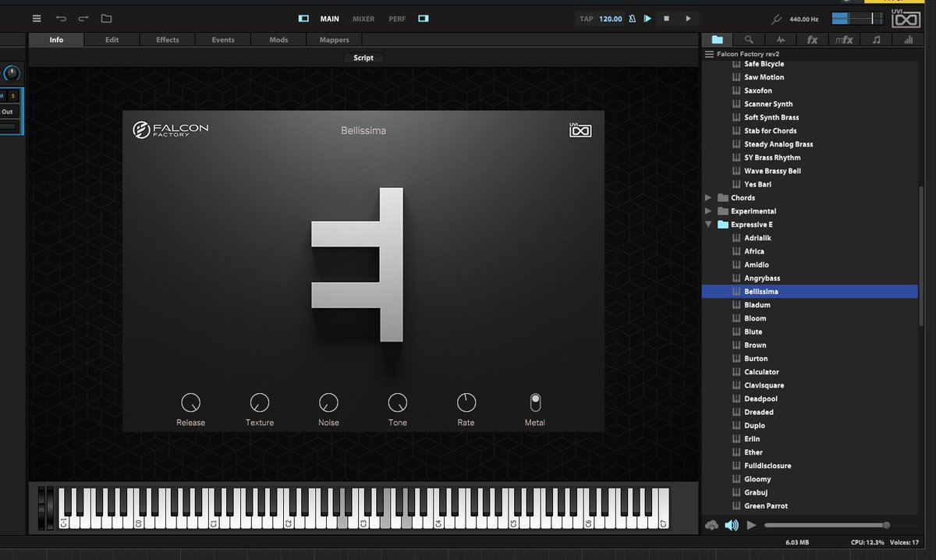936x560 pixels.
Task: Open the Edit tab
Action: tap(112, 40)
